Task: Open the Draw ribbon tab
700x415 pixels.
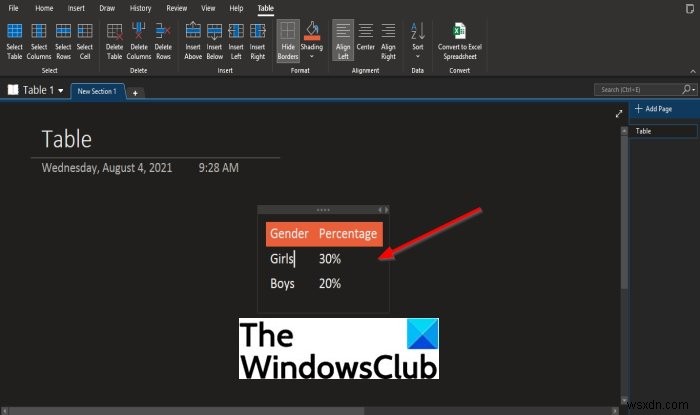Action: point(107,8)
